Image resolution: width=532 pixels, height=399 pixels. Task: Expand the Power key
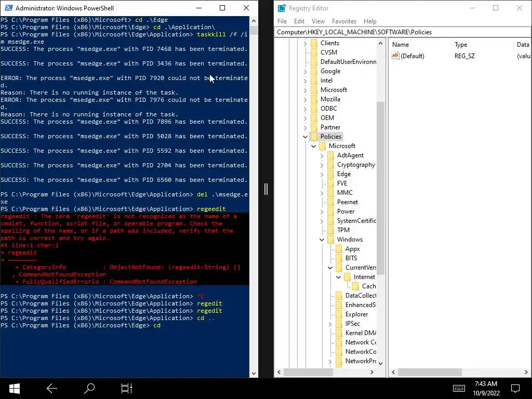click(322, 212)
